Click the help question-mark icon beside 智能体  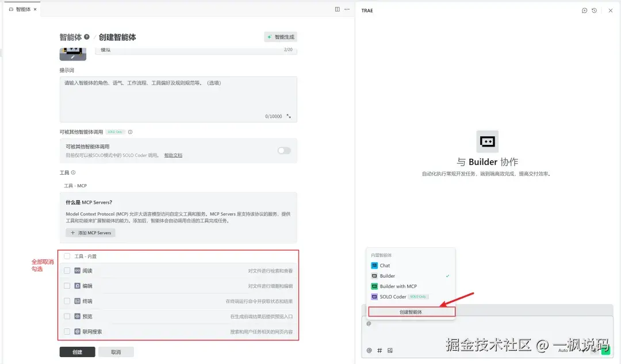(86, 37)
